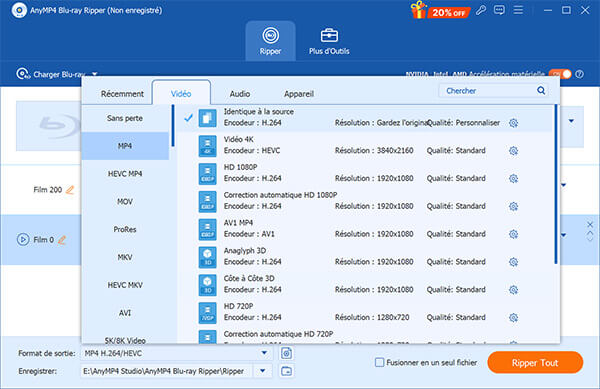Image resolution: width=600 pixels, height=389 pixels.
Task: Play the Film 0 preview
Action: (x=23, y=240)
